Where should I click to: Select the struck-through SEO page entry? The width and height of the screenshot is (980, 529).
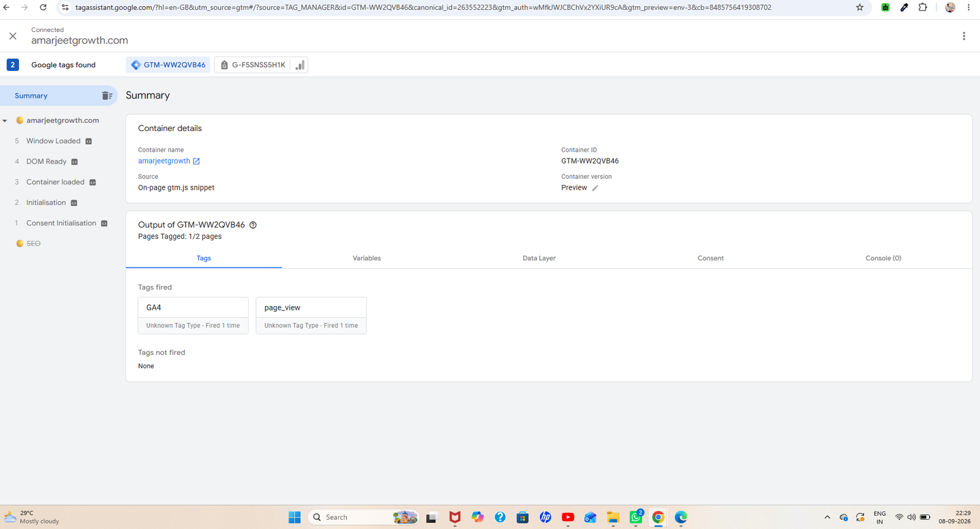point(33,244)
